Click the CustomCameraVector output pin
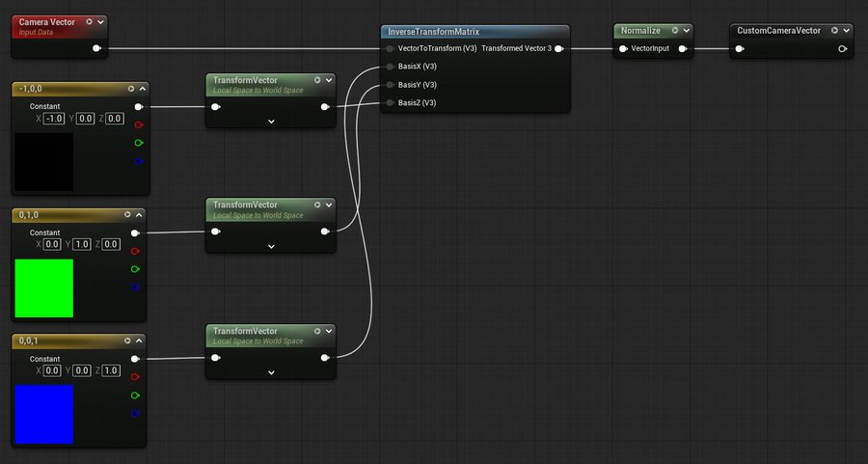Screen dimensions: 868x464 842,48
